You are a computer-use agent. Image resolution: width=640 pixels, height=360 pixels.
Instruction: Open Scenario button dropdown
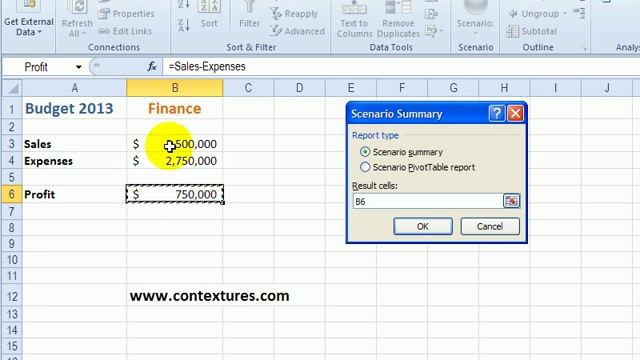pyautogui.click(x=476, y=20)
